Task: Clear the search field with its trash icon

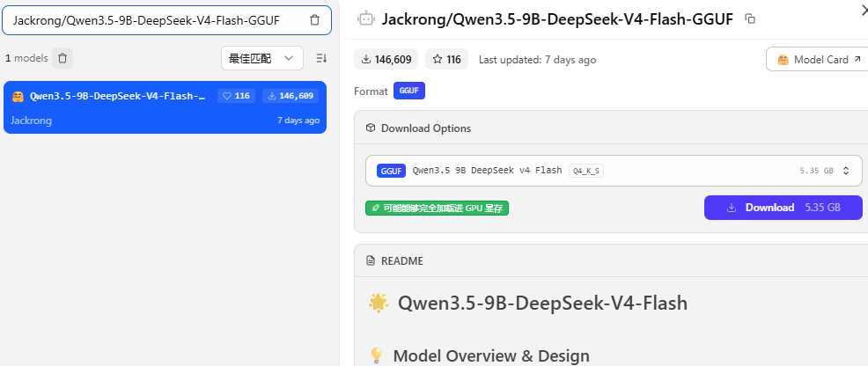Action: (x=314, y=20)
